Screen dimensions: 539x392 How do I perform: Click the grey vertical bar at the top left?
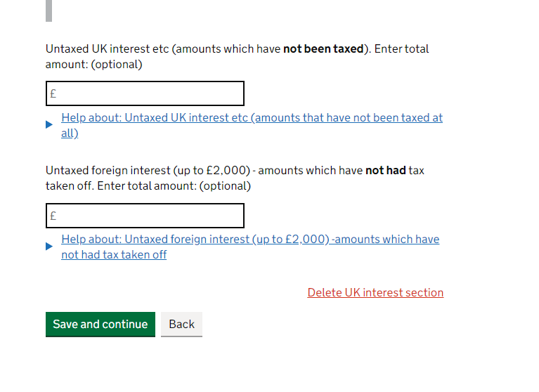48,10
